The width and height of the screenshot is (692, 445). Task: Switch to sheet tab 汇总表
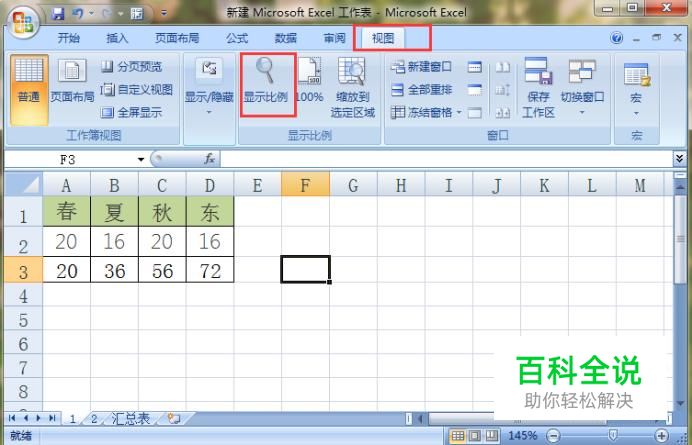131,419
